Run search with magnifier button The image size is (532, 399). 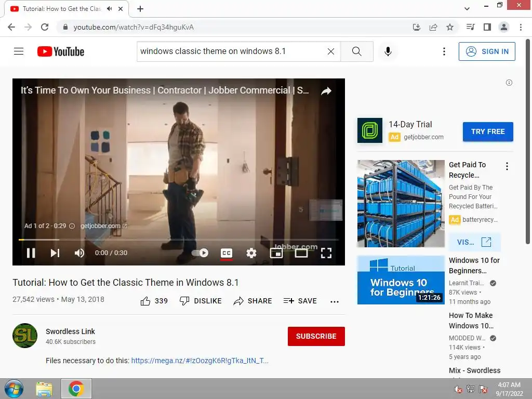coord(356,51)
